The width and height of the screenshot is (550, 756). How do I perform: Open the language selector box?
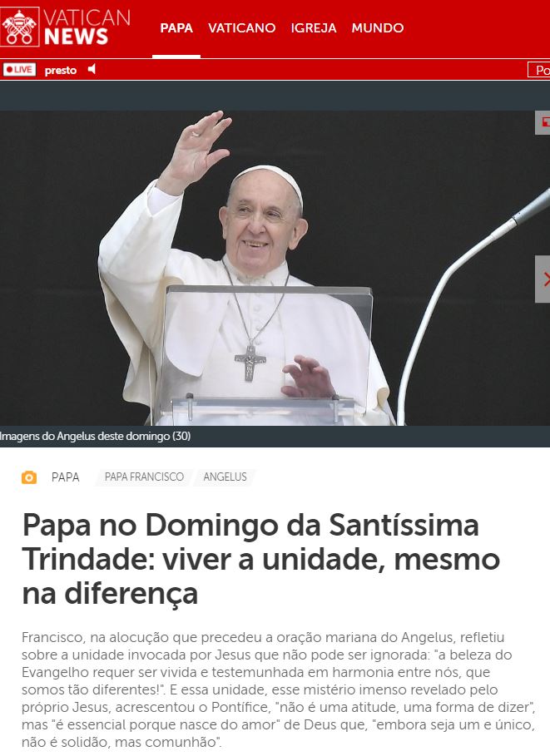tap(539, 71)
